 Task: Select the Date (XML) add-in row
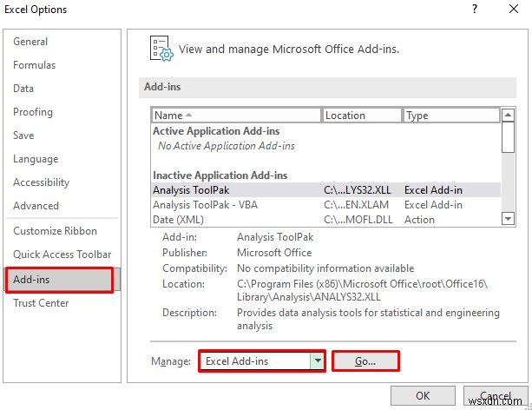[x=326, y=220]
